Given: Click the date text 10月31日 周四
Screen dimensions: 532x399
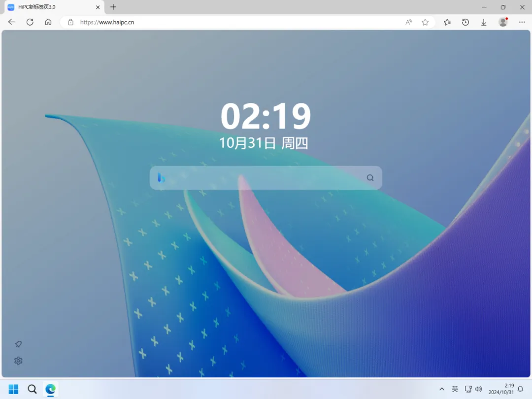Looking at the screenshot, I should point(264,143).
